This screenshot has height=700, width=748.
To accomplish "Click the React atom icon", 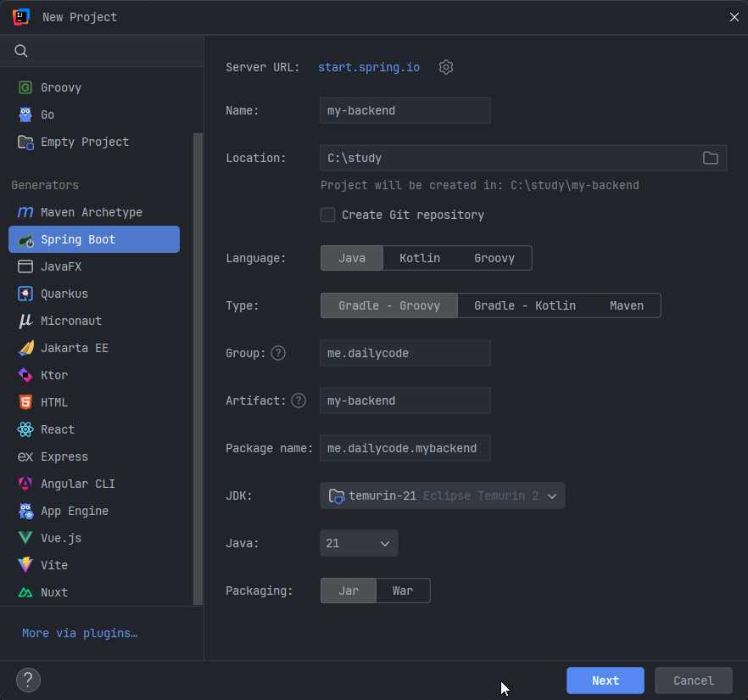I will (x=25, y=430).
